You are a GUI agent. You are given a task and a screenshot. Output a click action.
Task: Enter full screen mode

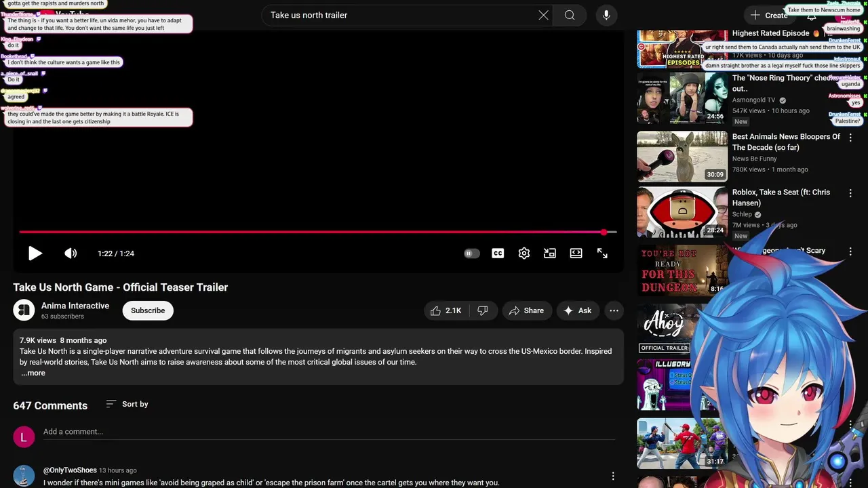pos(602,253)
